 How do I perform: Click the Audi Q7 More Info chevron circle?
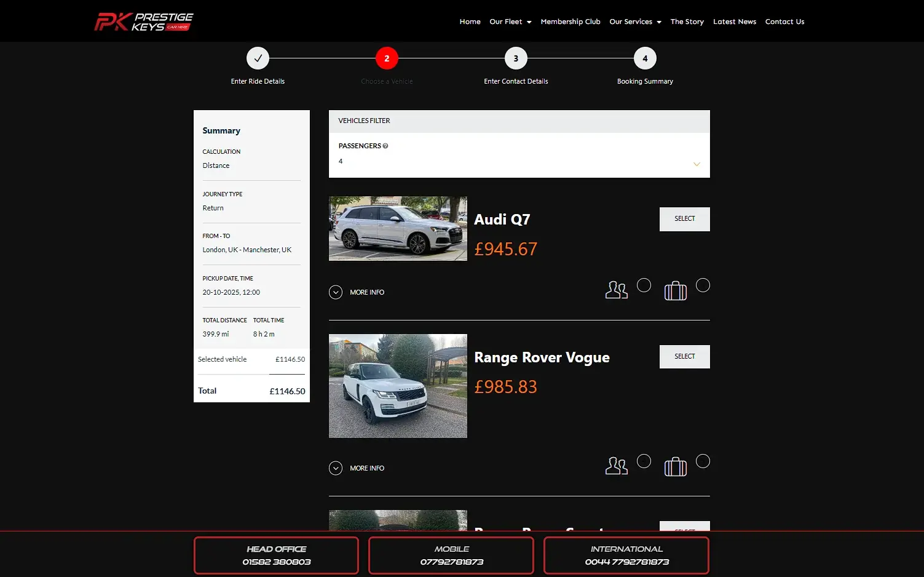(x=336, y=292)
